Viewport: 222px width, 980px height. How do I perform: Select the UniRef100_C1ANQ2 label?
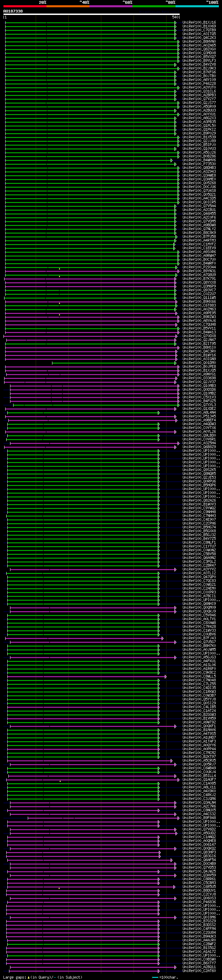[x=199, y=837]
